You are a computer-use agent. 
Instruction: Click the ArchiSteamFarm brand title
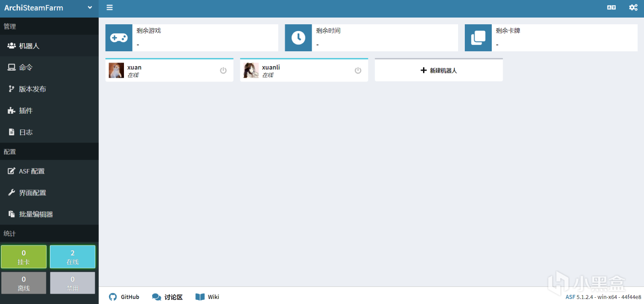point(34,8)
